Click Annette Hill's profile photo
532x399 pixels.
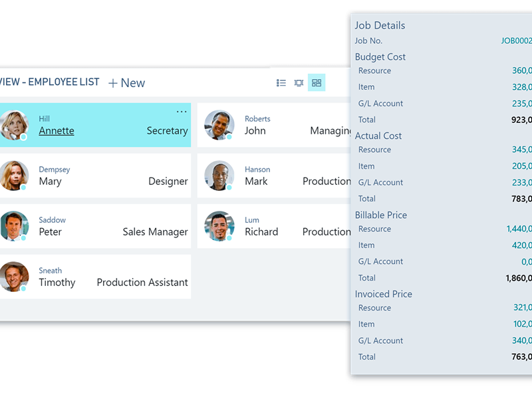point(14,125)
